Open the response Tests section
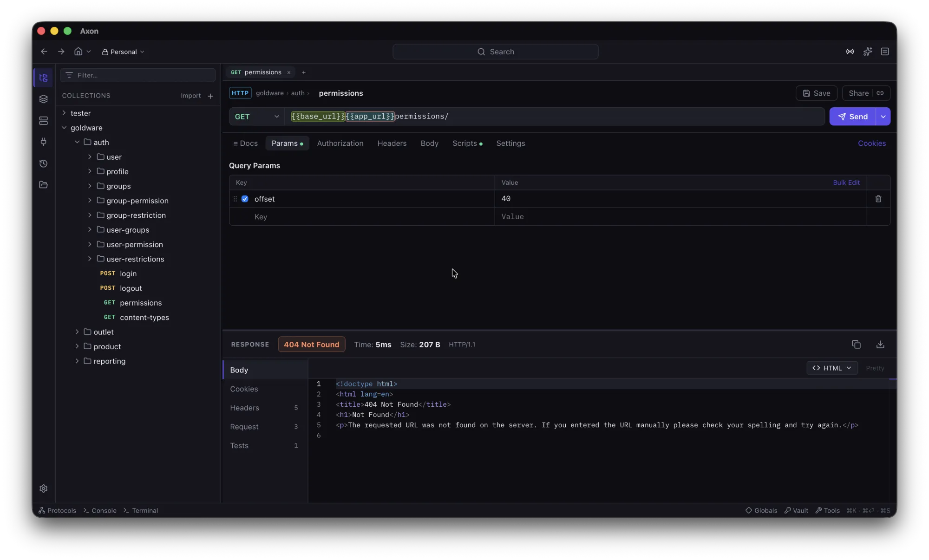The image size is (929, 560). [x=265, y=446]
